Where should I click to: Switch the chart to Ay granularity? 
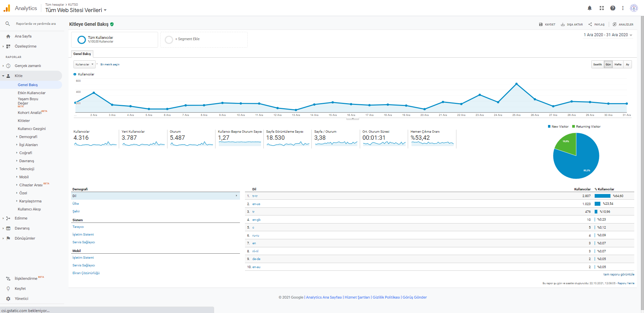(x=628, y=64)
